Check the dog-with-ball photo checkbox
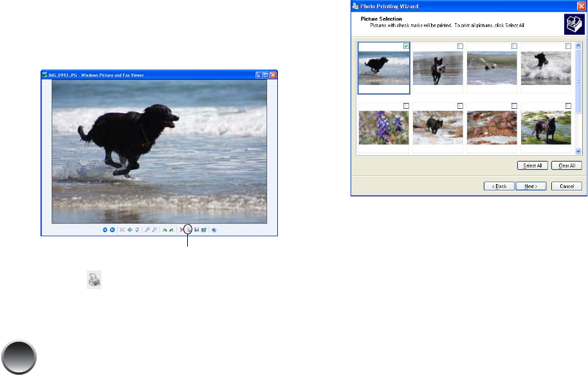Image resolution: width=588 pixels, height=376 pixels. click(x=459, y=46)
